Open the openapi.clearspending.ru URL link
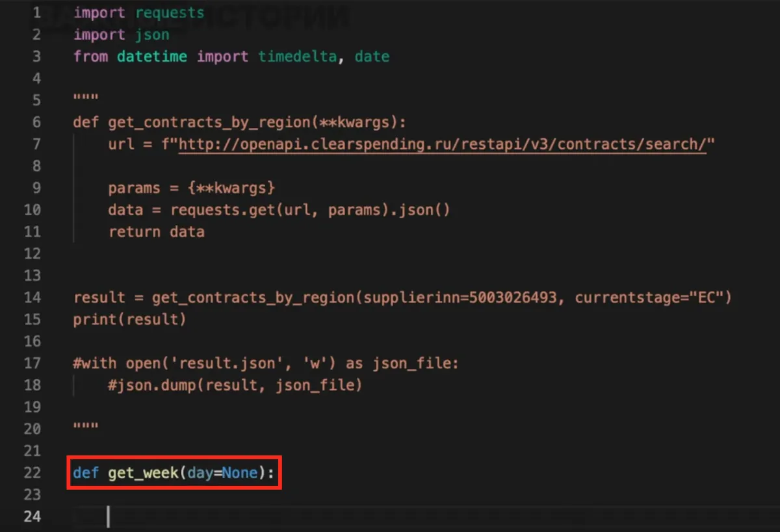This screenshot has width=780, height=532. click(442, 144)
